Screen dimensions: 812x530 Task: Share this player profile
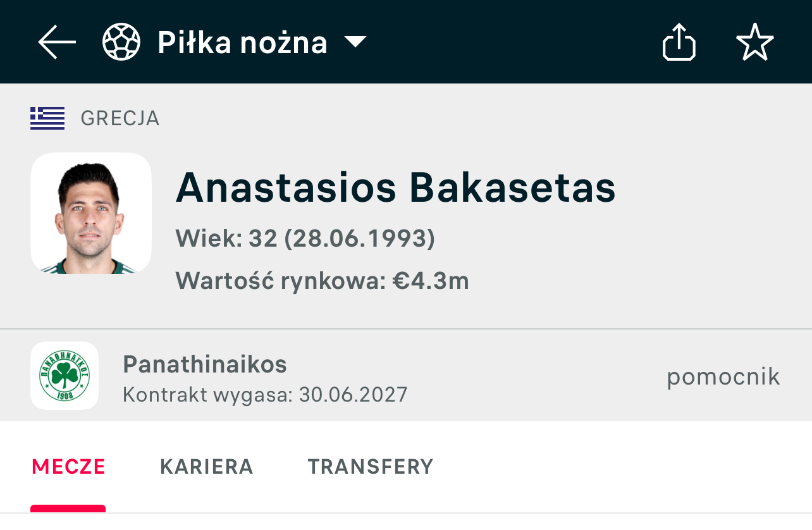[679, 42]
